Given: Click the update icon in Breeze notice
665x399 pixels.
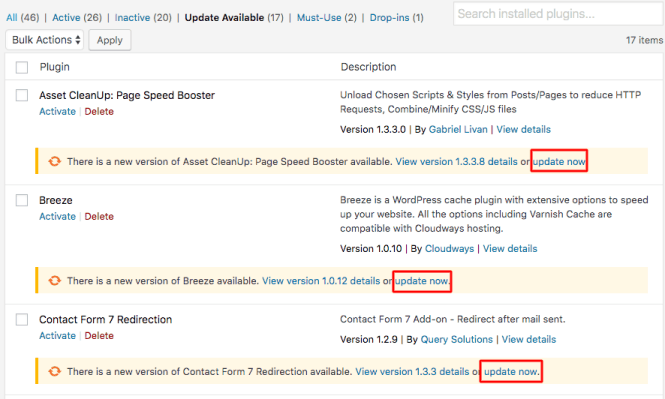Looking at the screenshot, I should (x=54, y=281).
